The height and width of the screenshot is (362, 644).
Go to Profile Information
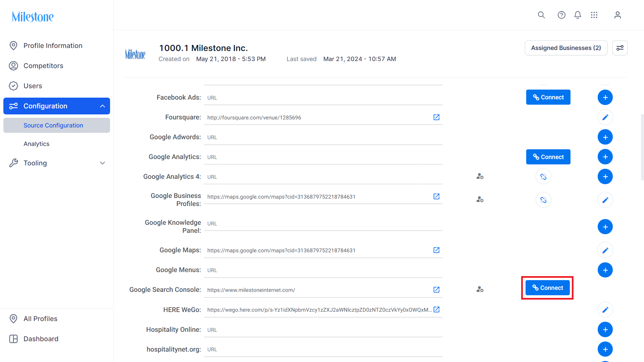(x=53, y=46)
